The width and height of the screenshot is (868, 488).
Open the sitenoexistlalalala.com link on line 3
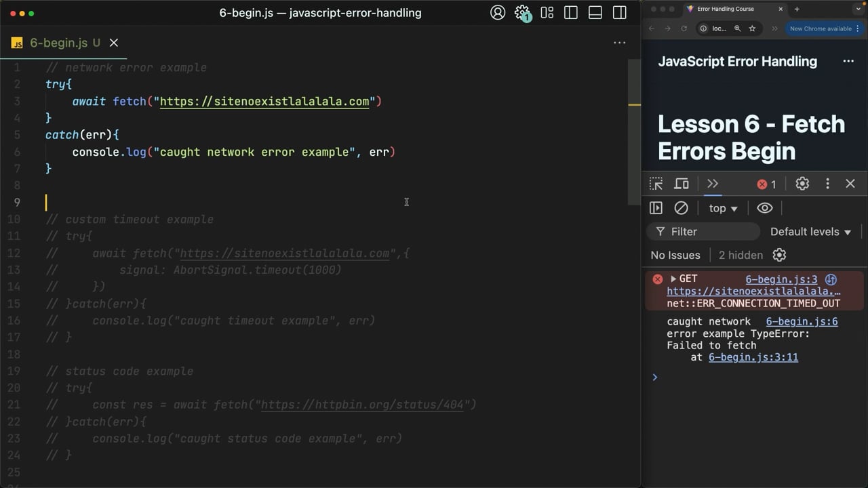(x=264, y=102)
